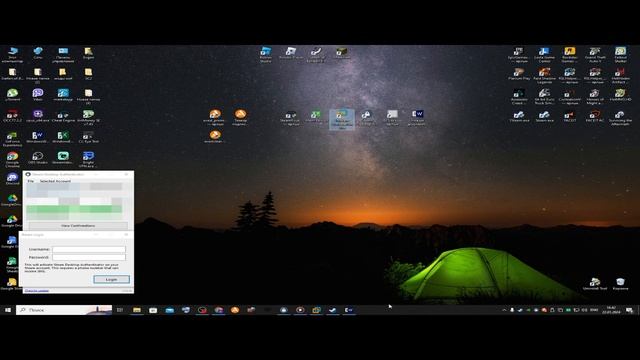Follow the Check for updates link
Image resolution: width=640 pixels, height=360 pixels.
click(x=37, y=291)
